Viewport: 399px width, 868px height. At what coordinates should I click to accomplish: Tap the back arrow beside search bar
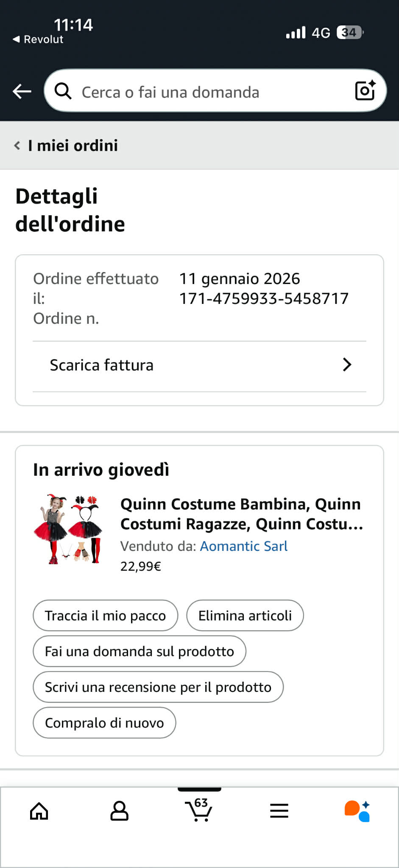coord(22,91)
